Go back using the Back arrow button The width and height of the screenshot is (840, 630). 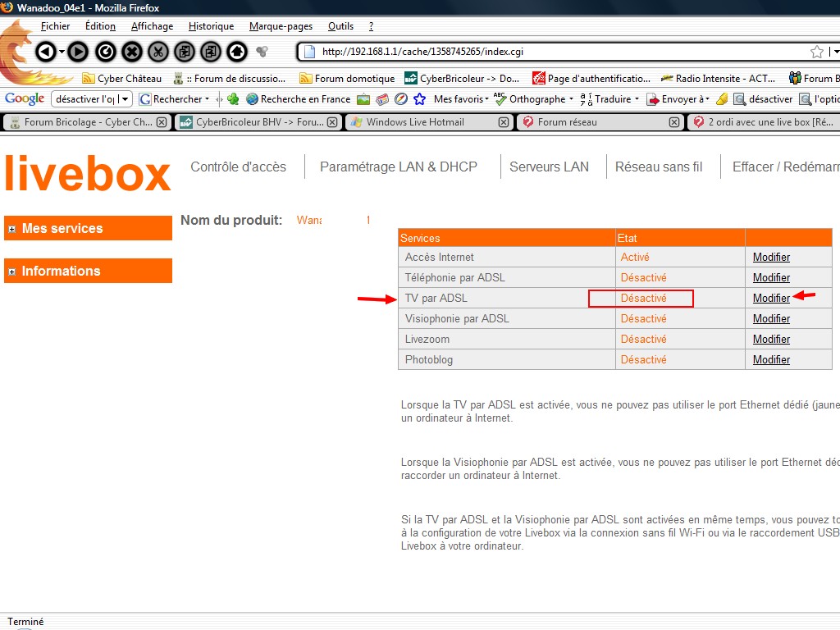46,52
